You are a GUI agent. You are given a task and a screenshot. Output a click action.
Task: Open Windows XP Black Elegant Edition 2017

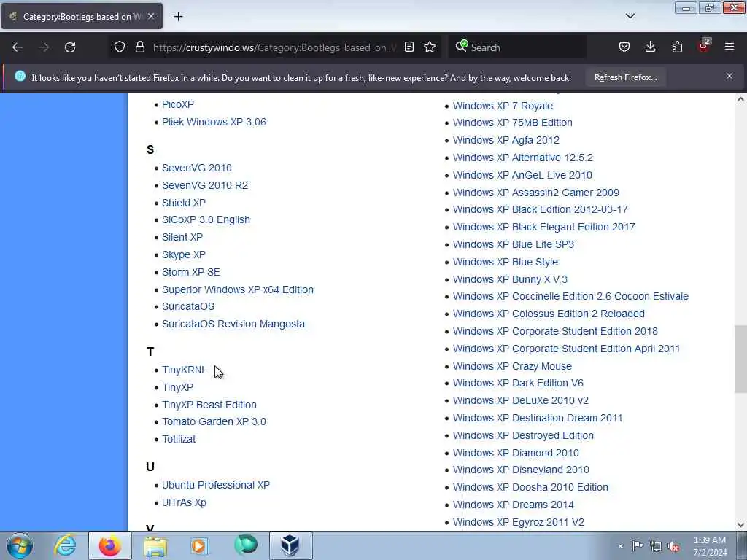point(544,227)
